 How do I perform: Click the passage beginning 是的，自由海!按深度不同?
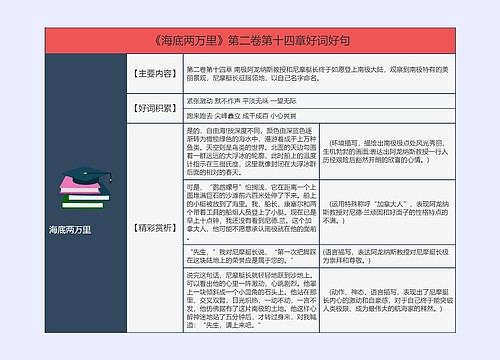tap(251, 151)
